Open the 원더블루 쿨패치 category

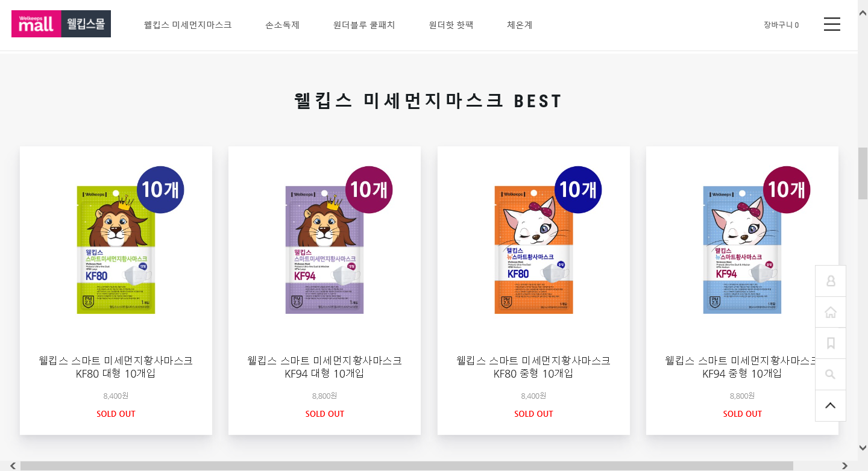point(364,25)
